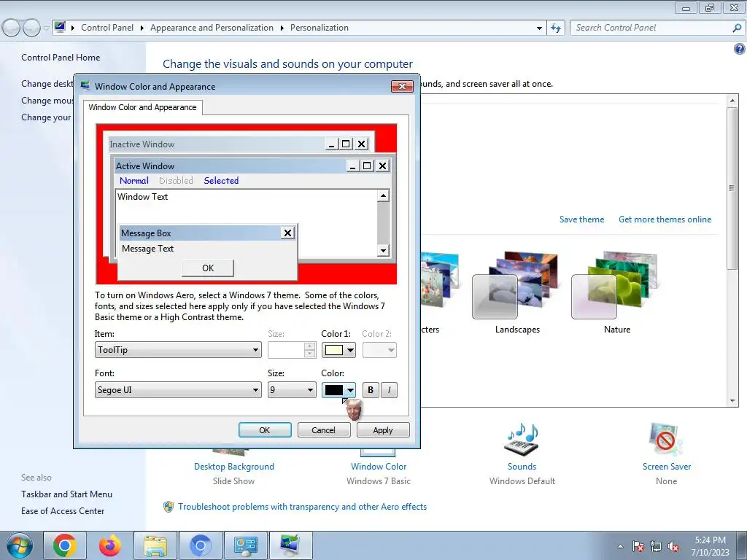
Task: Open Taskbar and Start Menu link
Action: [66, 494]
